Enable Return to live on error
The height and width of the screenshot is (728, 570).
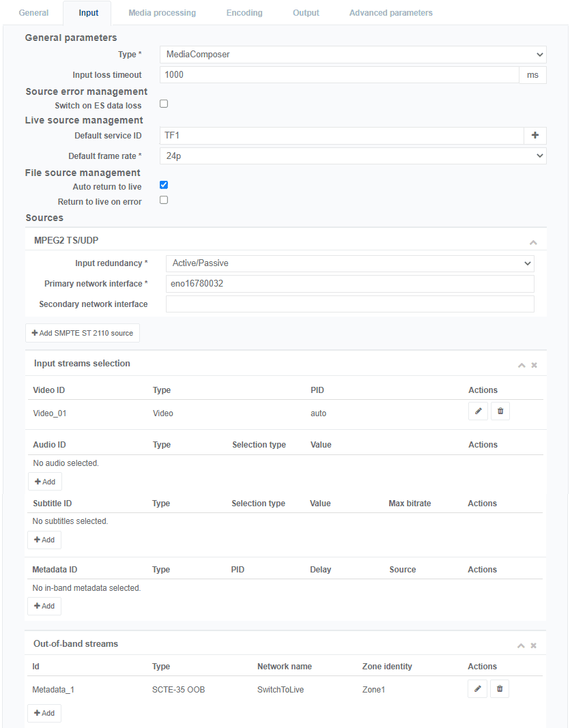pos(162,200)
